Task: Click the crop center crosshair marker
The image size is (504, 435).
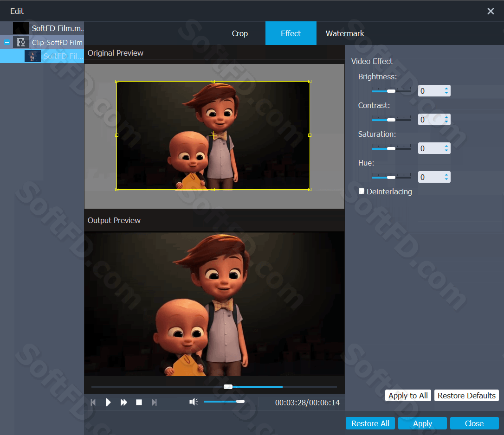Action: 213,135
